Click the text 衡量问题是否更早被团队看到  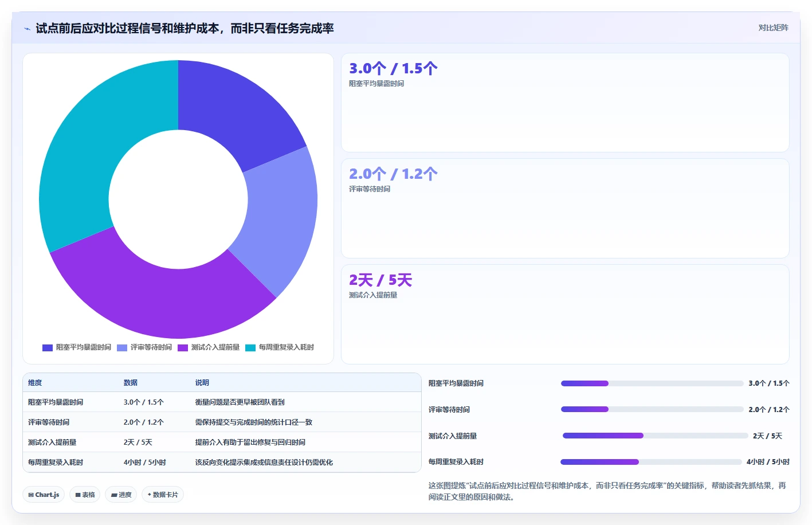(x=240, y=402)
